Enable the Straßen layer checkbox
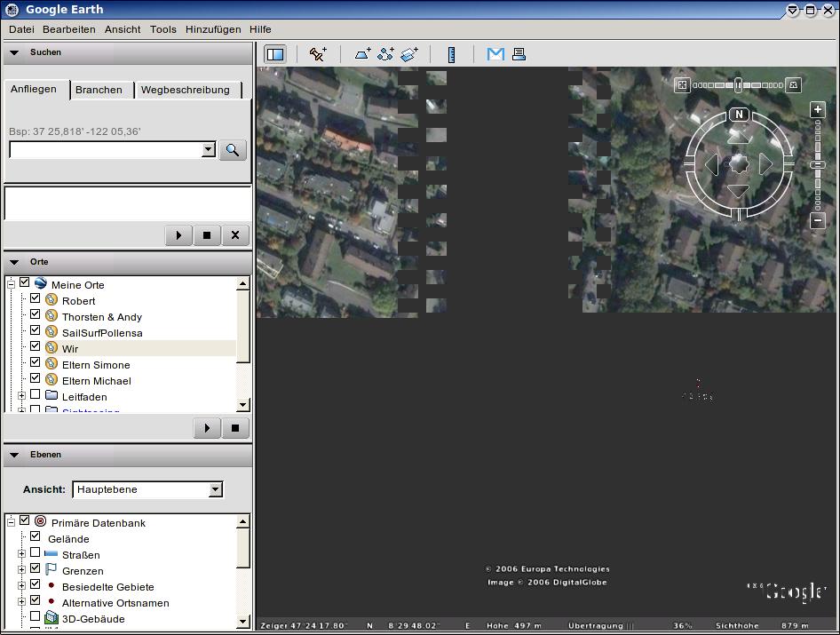The image size is (840, 635). click(36, 554)
